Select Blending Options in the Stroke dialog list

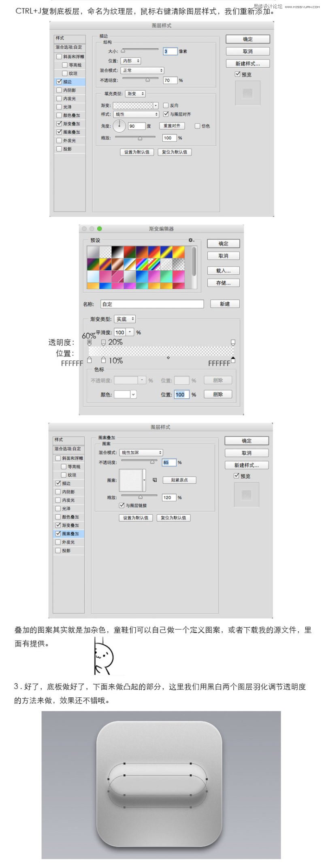69,47
